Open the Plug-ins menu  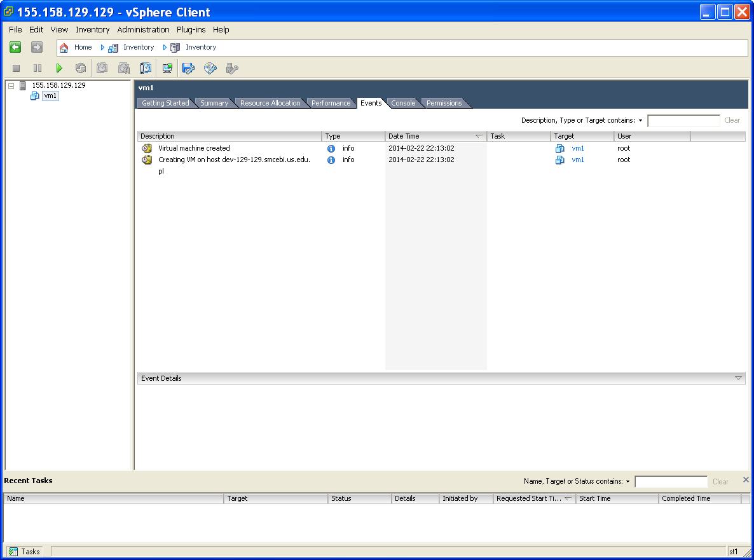tap(191, 30)
